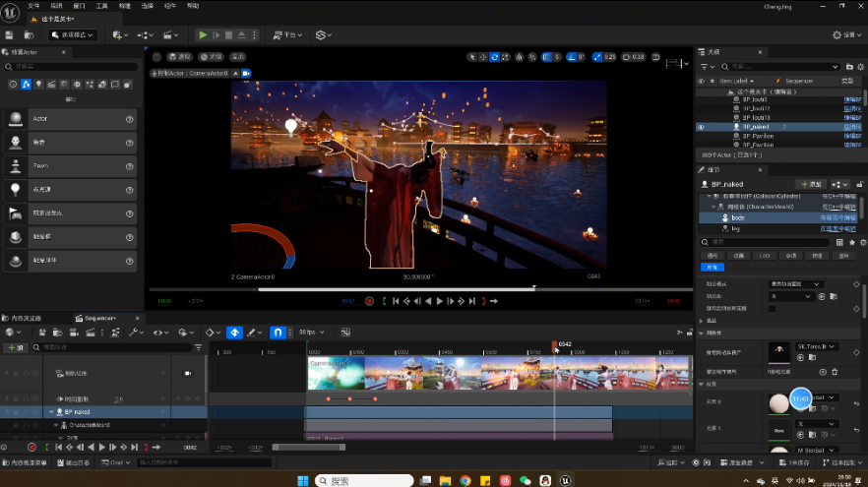
Task: Switch to the Sequencer tab
Action: (99, 318)
